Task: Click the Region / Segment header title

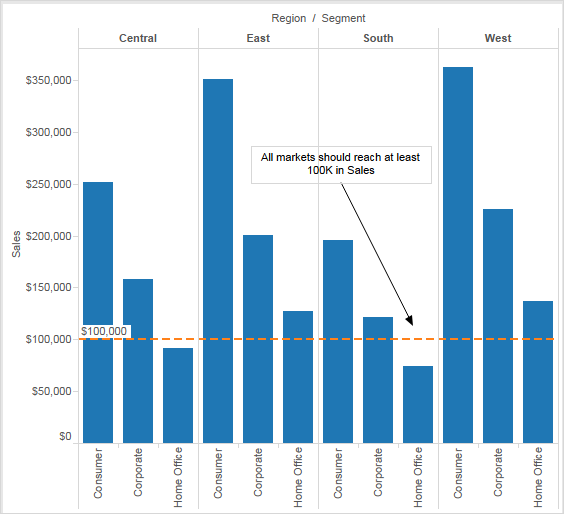Action: pyautogui.click(x=318, y=18)
